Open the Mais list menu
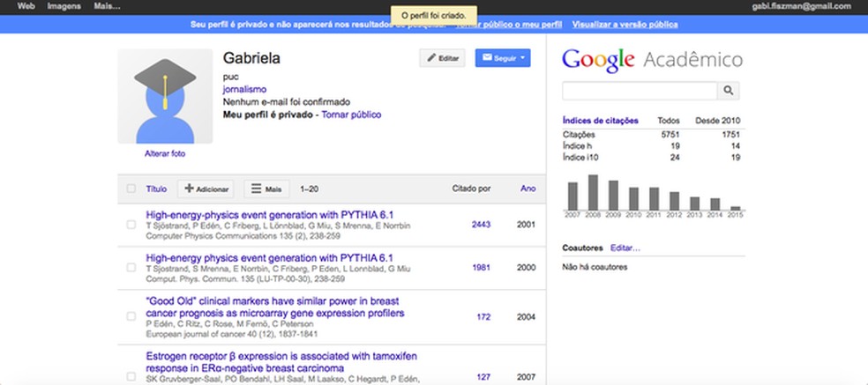Viewport: 868px width, 385px height. point(266,189)
